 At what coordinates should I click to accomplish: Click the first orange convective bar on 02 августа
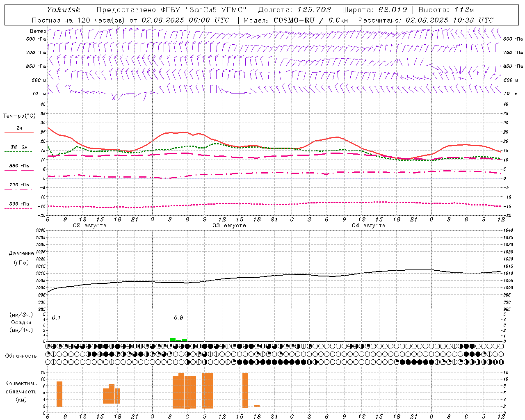59,394
